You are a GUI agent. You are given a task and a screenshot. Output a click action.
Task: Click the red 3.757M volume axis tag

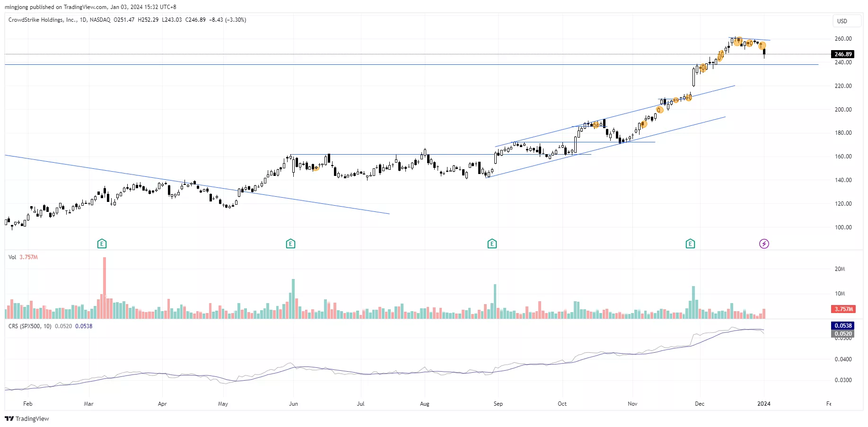(843, 309)
